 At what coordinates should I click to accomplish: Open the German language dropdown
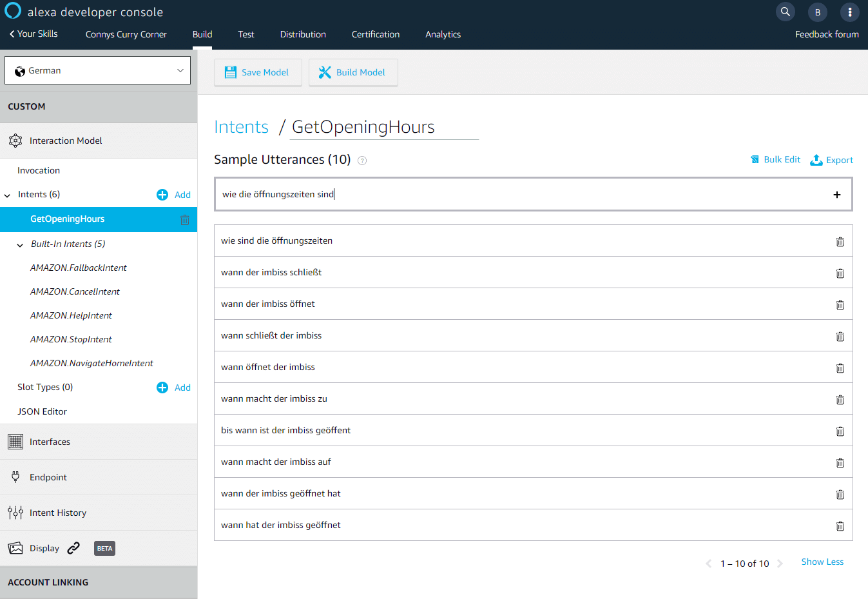click(x=97, y=70)
